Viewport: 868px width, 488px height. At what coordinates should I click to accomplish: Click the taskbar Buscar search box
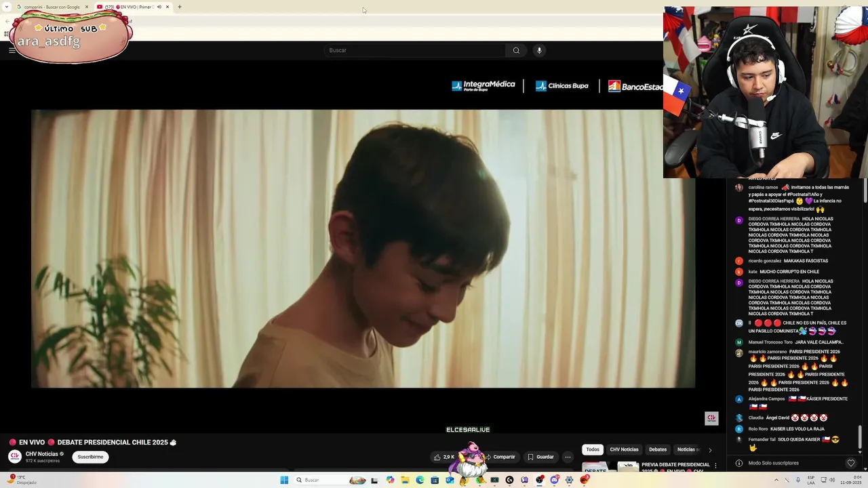(x=331, y=480)
